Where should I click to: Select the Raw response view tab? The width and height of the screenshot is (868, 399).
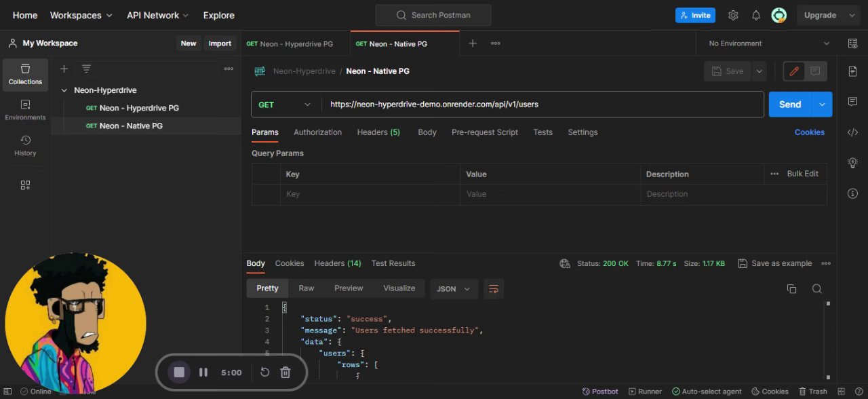(307, 288)
